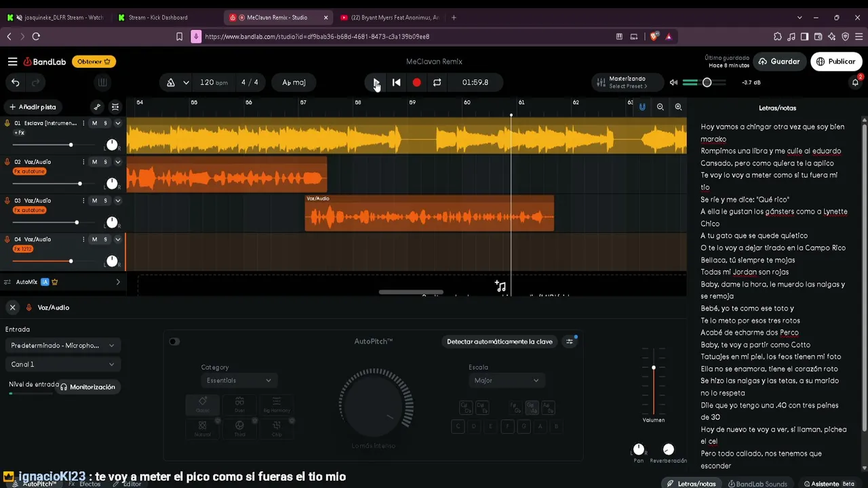Toggle loop cycle mode

tap(437, 83)
